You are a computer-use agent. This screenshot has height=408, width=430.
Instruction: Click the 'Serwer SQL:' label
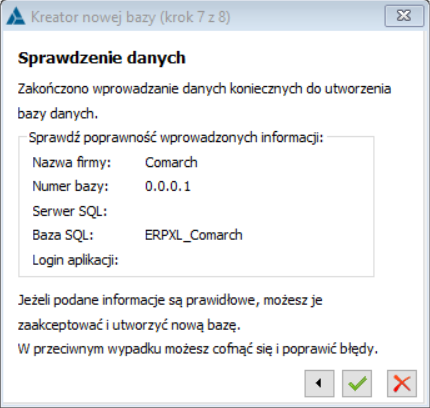point(70,211)
